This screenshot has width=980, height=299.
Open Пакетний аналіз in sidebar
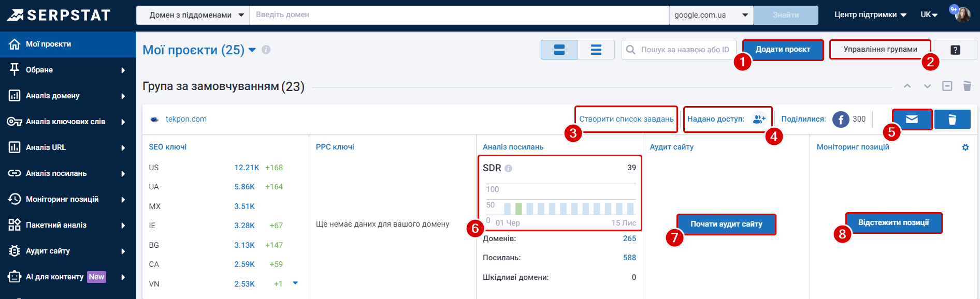click(x=68, y=225)
